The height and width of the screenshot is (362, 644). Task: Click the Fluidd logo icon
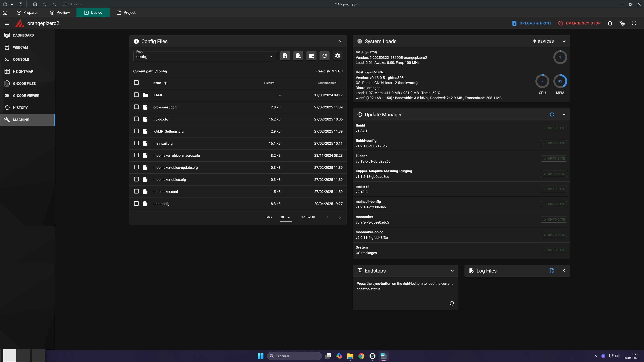(19, 23)
